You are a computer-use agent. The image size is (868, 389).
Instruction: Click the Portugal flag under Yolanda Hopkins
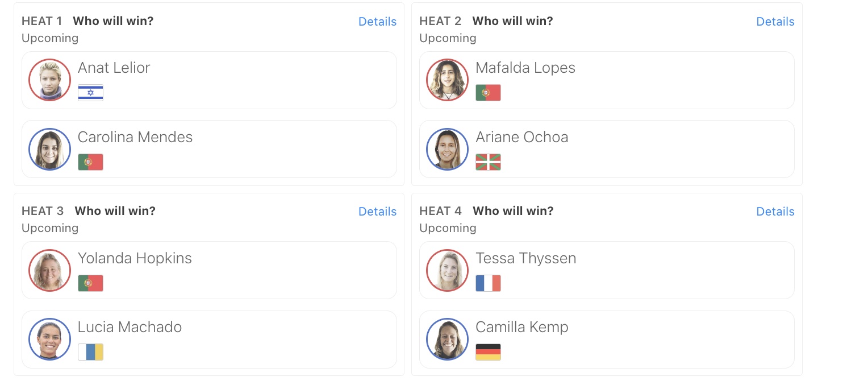point(90,283)
